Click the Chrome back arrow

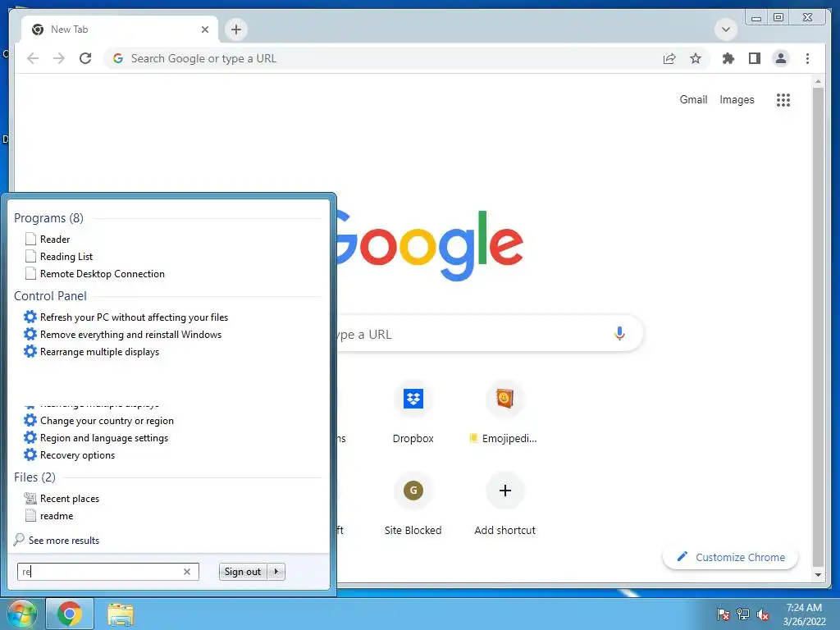pos(33,58)
